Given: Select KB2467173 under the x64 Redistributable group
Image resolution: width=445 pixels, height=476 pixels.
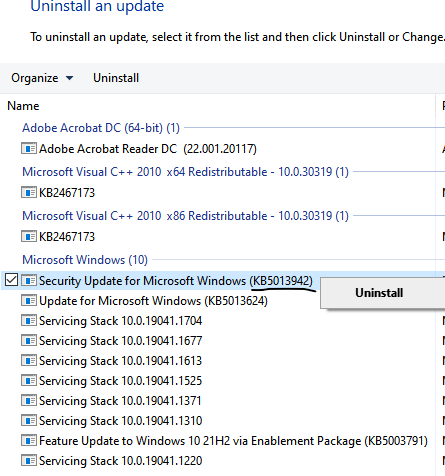Looking at the screenshot, I should click(x=67, y=193).
